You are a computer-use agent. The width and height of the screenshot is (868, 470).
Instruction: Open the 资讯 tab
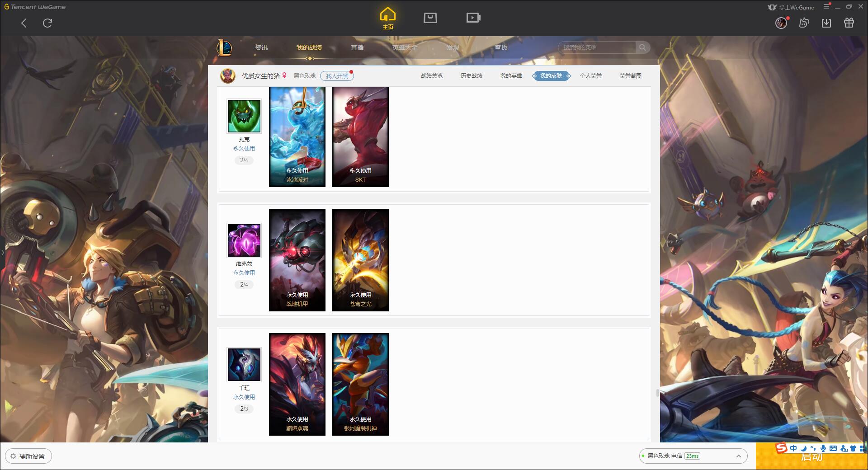tap(261, 47)
